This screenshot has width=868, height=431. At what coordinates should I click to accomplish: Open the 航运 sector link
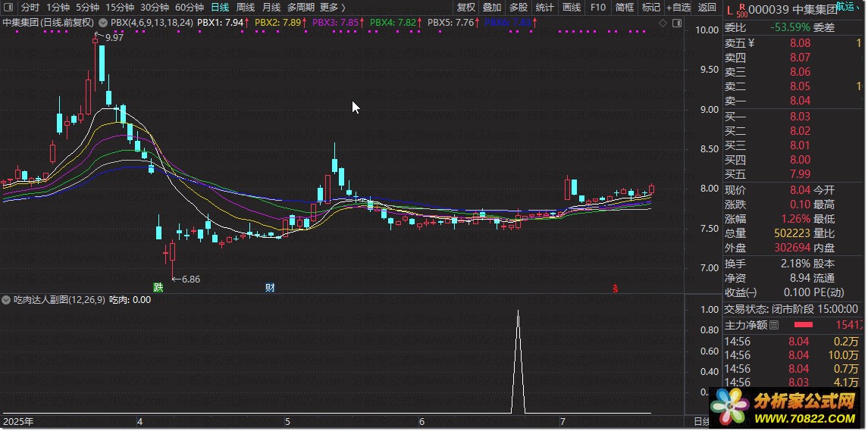point(847,7)
